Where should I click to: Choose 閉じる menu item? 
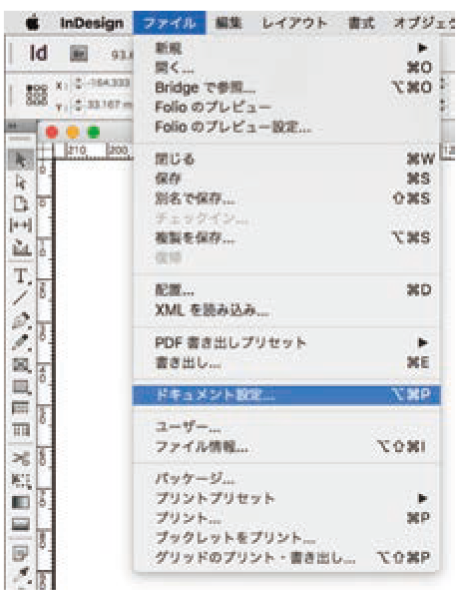(x=286, y=159)
